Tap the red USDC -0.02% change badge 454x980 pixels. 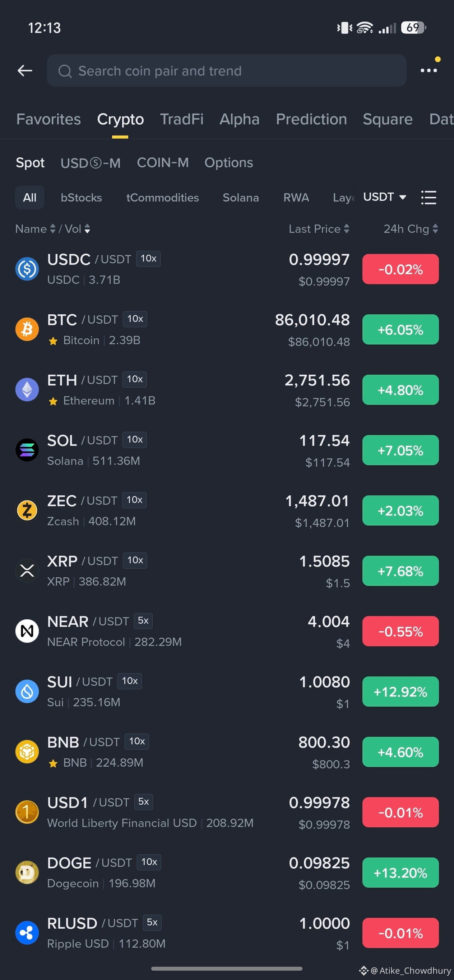tap(400, 269)
